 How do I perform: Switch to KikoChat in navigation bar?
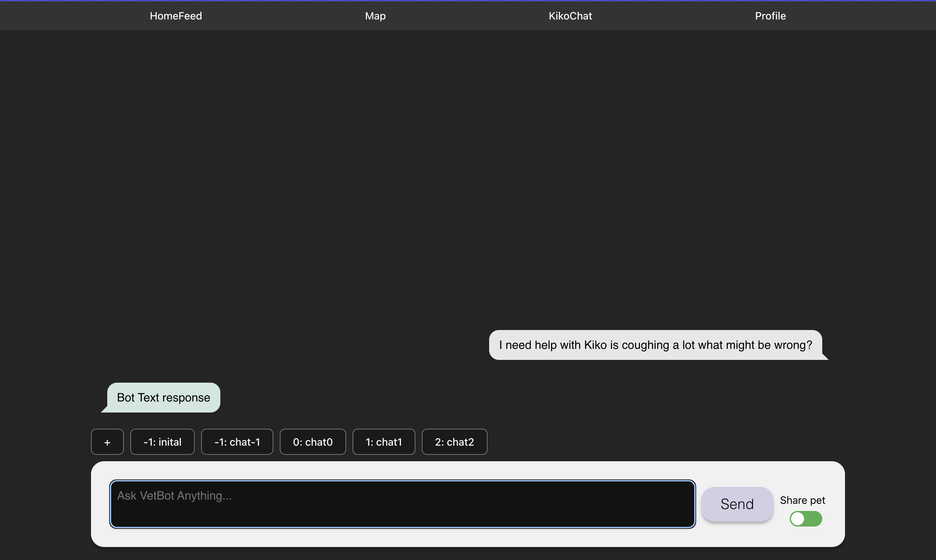(570, 16)
